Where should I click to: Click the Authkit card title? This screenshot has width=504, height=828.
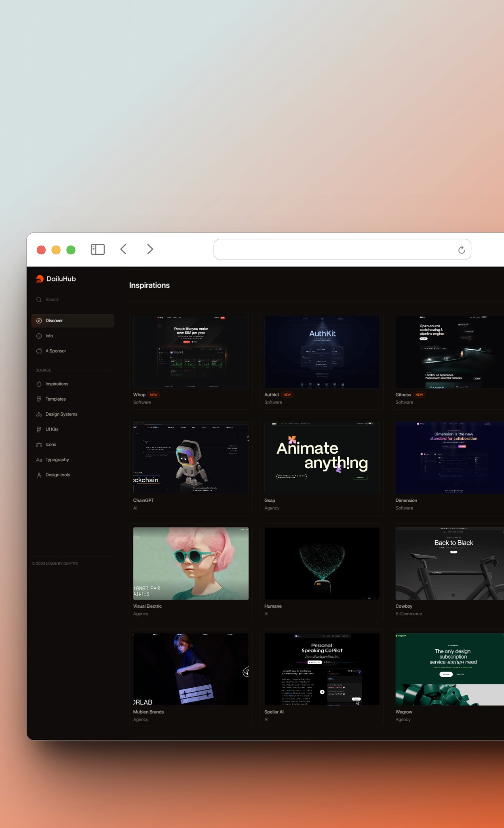pos(272,395)
